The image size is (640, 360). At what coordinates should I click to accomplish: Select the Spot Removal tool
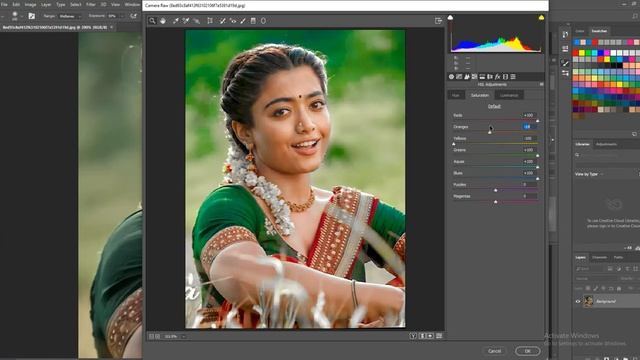coord(222,21)
